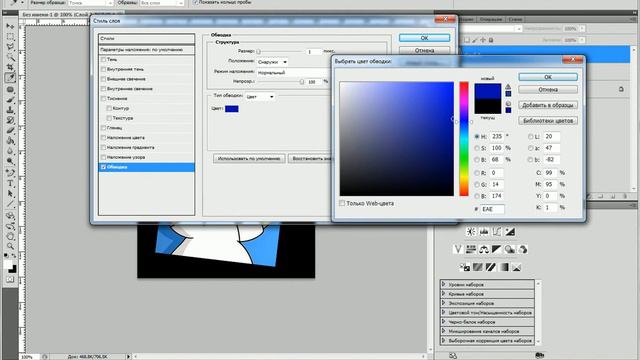
Task: Select the Lasso tool
Action: [10, 47]
